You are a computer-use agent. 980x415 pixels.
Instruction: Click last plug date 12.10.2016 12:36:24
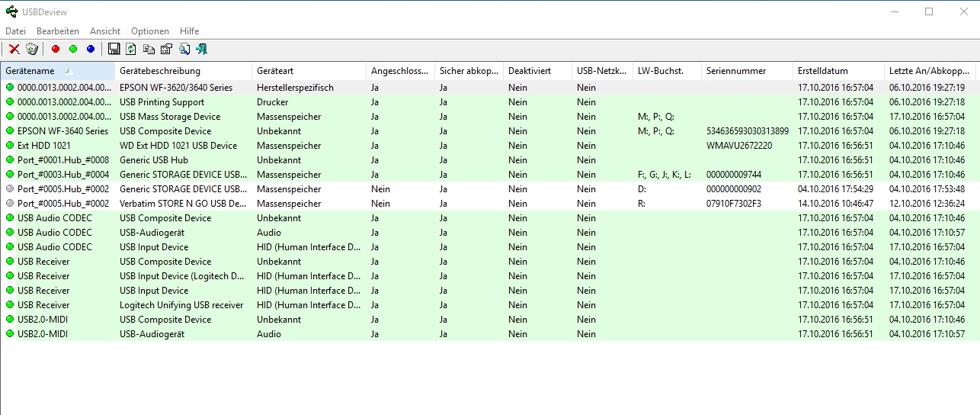point(927,204)
